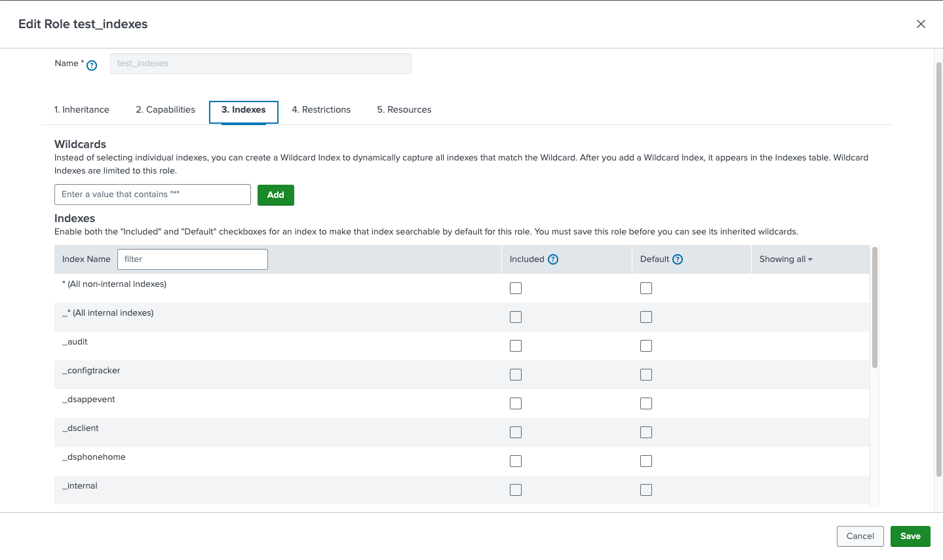Click the help icon next to Name

(92, 65)
